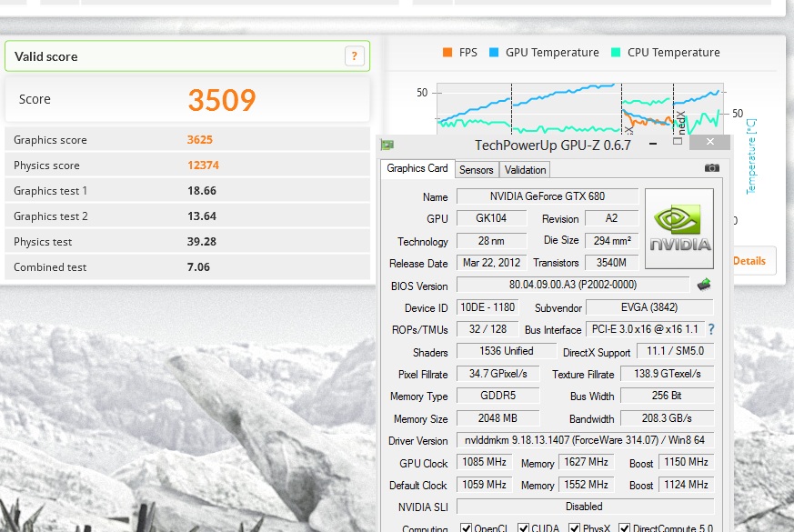The height and width of the screenshot is (532, 794).
Task: Click the GPU-Z title bar app icon
Action: pos(387,146)
